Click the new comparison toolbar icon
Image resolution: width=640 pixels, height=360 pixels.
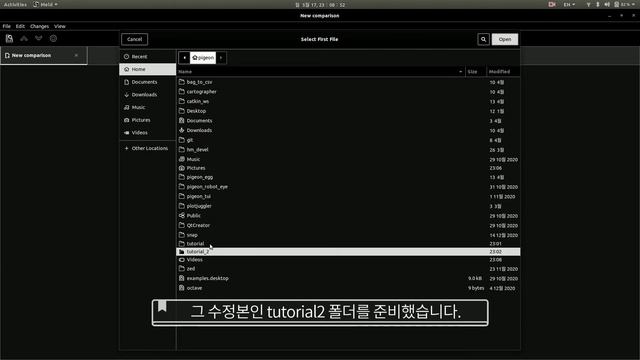coord(9,38)
